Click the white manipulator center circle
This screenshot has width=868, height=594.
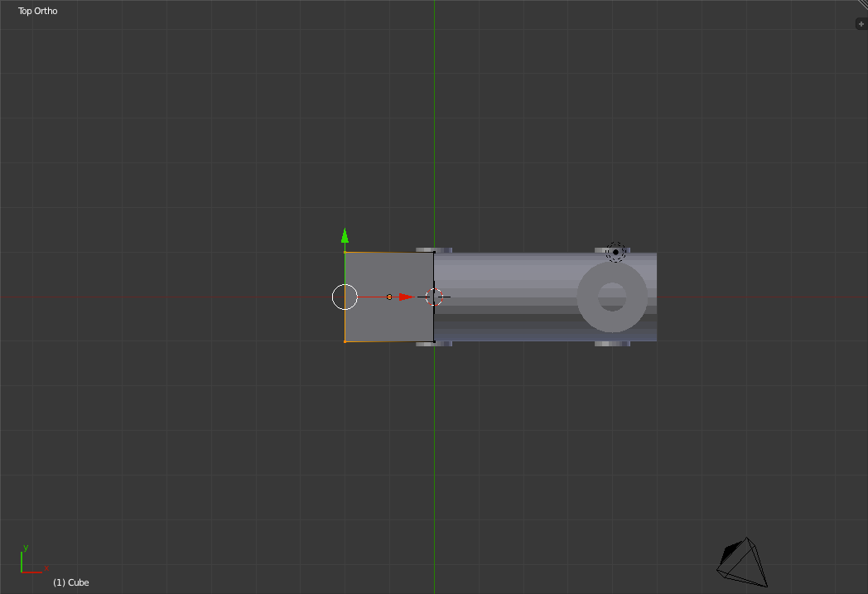click(x=345, y=297)
